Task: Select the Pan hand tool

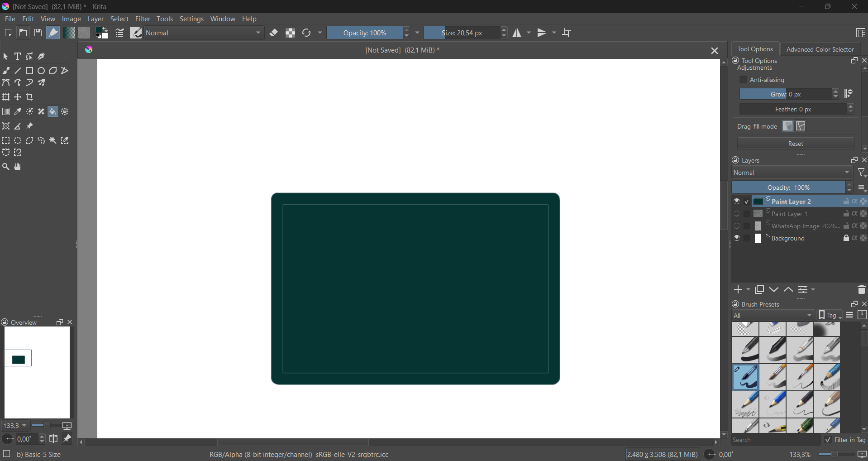Action: click(x=18, y=167)
